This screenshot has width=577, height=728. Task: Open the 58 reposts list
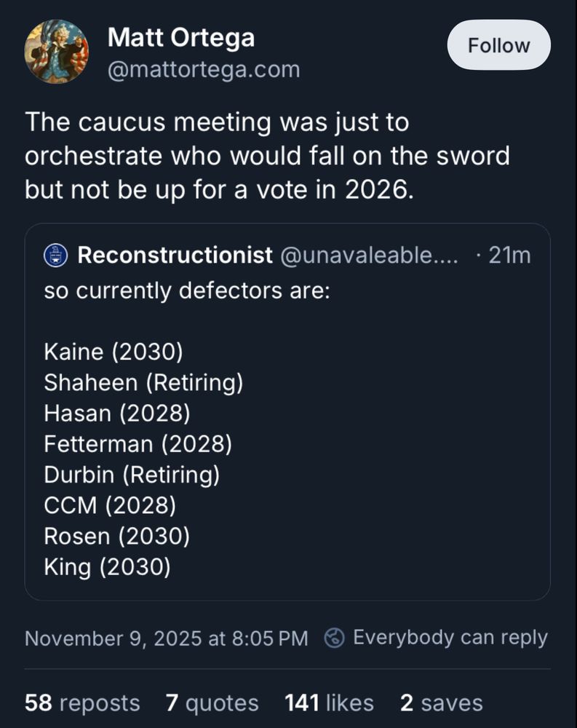[x=81, y=703]
